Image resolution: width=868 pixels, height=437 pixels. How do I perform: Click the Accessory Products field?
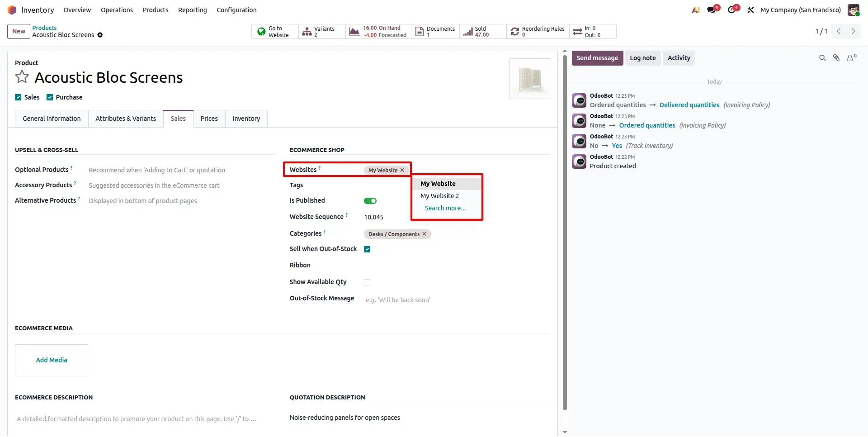181,185
